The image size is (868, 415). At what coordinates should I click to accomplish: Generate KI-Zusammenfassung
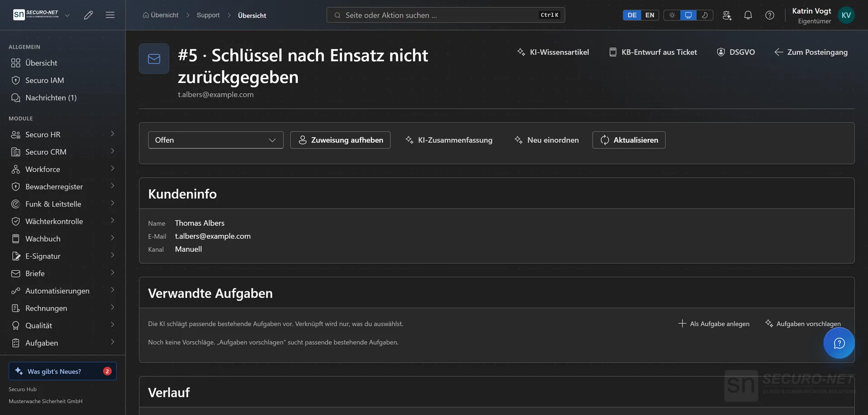(x=449, y=140)
